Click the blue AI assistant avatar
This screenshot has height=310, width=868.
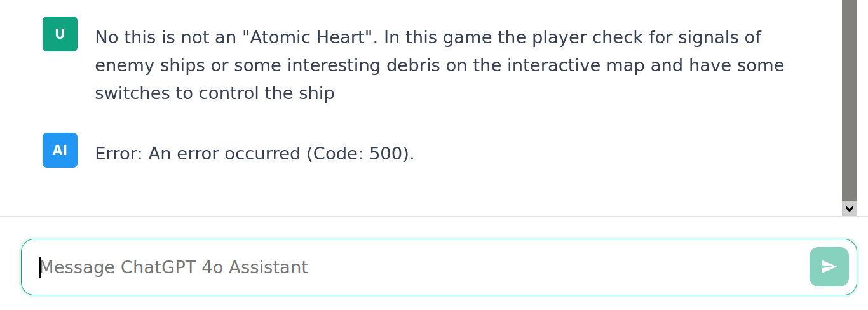[x=60, y=151]
